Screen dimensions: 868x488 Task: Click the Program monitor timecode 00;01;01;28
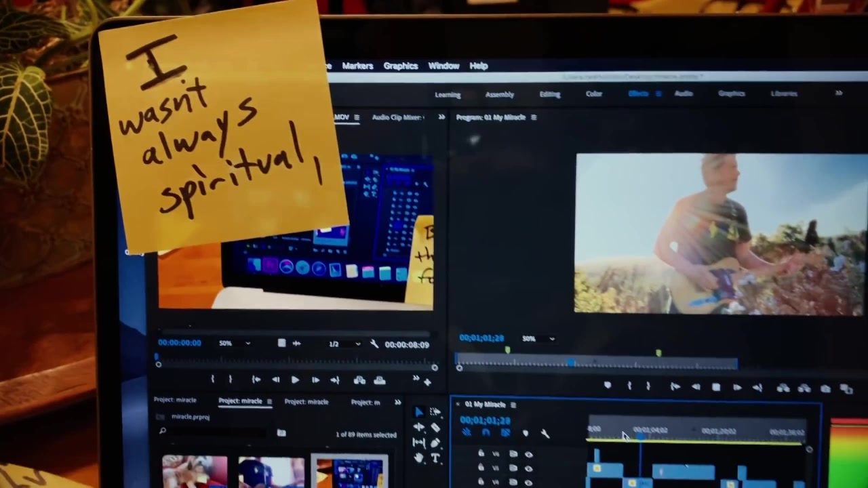(x=481, y=338)
